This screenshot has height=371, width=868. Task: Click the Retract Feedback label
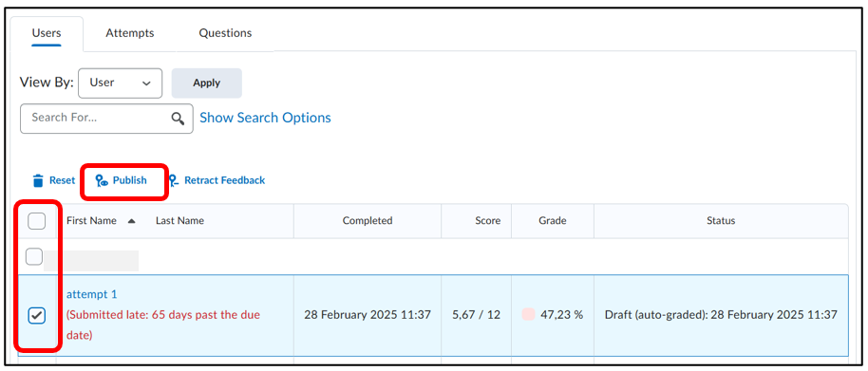click(x=225, y=180)
